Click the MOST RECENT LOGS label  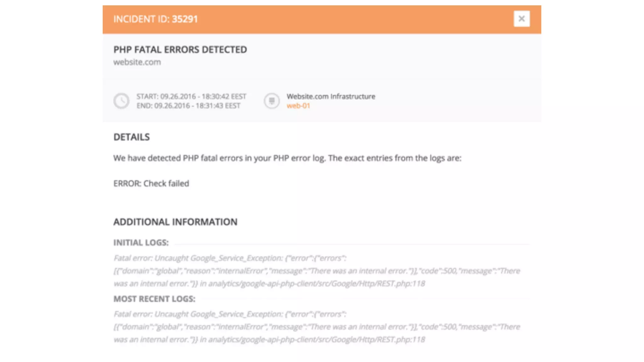tap(154, 299)
